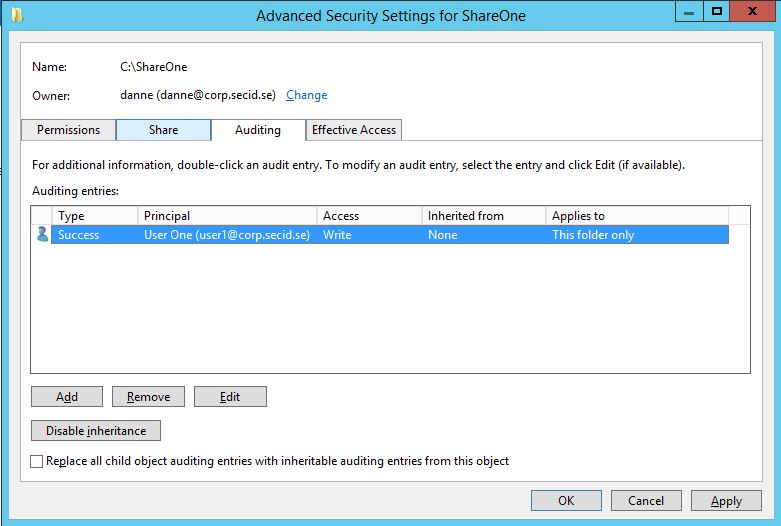This screenshot has height=526, width=781.
Task: Sort entries by the Type column header
Action: [95, 216]
